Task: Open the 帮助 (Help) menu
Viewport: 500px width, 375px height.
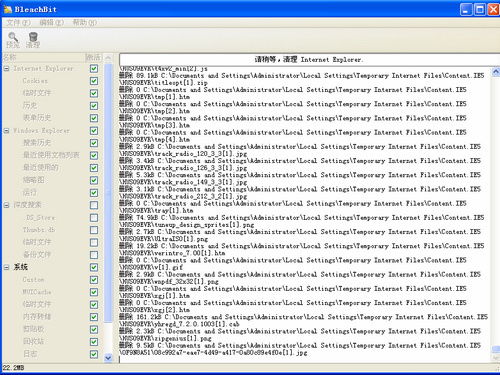Action: coord(85,22)
